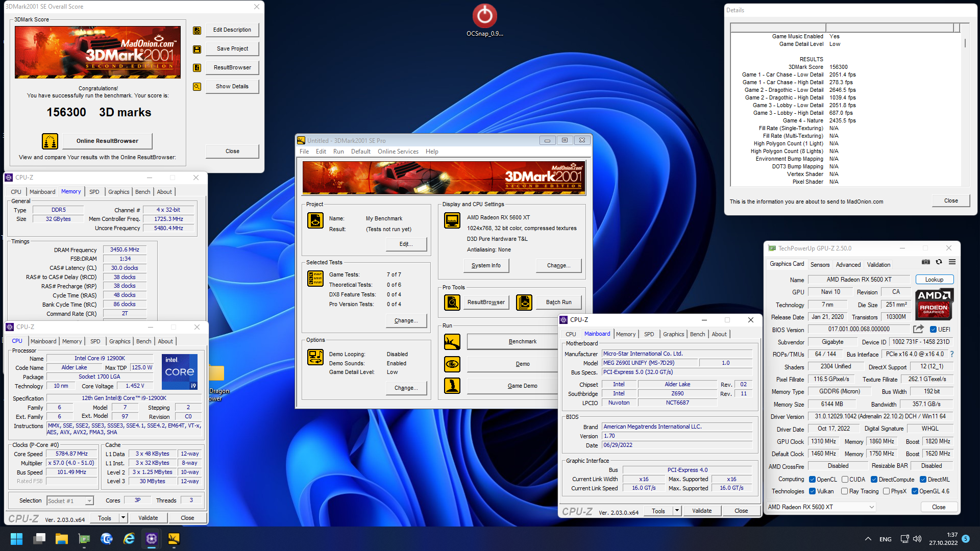The height and width of the screenshot is (551, 980).
Task: Click the Benchmark button in 3DMark2001
Action: click(x=512, y=341)
